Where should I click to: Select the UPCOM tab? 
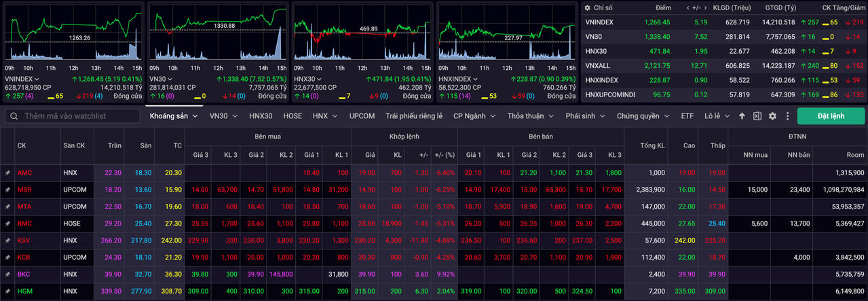tap(362, 116)
